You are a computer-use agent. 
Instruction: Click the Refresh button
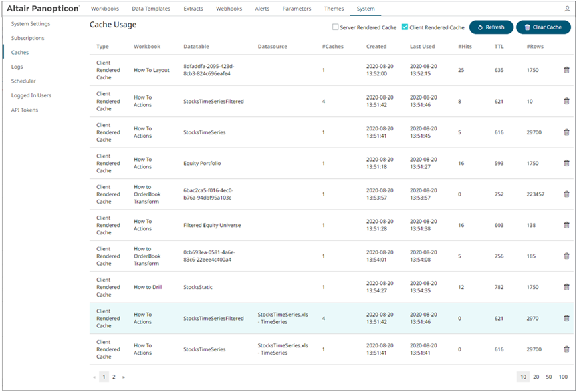[x=491, y=27]
